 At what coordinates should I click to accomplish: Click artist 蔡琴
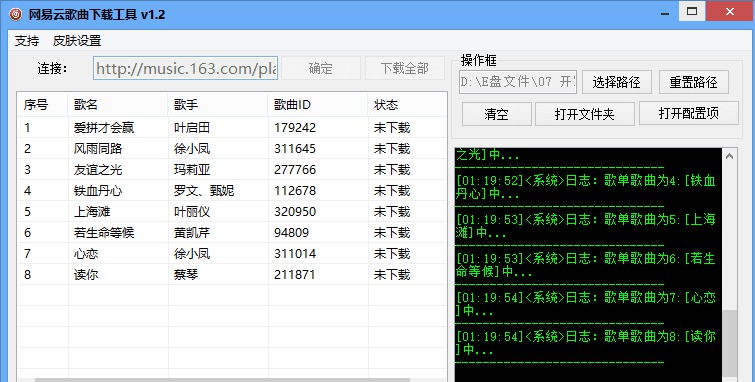[x=186, y=275]
